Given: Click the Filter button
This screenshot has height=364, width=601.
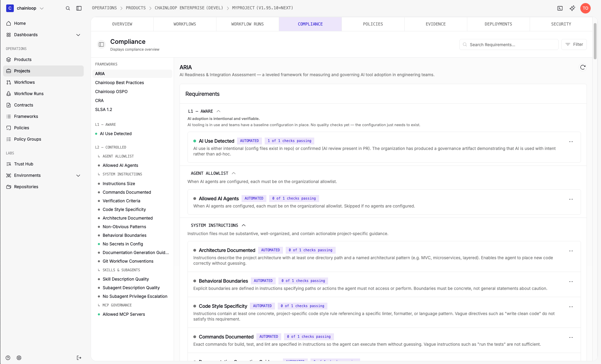Looking at the screenshot, I should (x=574, y=44).
